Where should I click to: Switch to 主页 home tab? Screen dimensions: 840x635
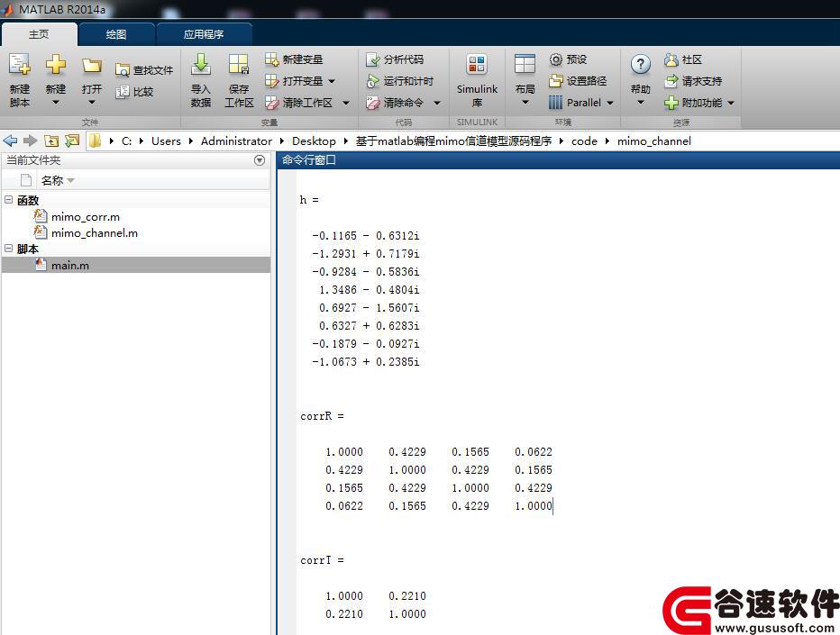pos(39,34)
